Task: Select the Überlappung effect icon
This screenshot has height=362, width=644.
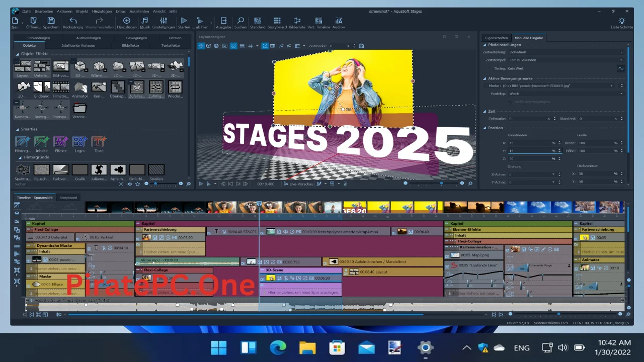Action: 118,89
